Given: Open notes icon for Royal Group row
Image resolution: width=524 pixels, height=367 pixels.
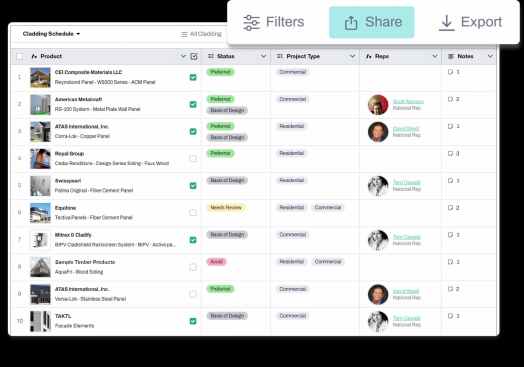Looking at the screenshot, I should click(x=450, y=153).
